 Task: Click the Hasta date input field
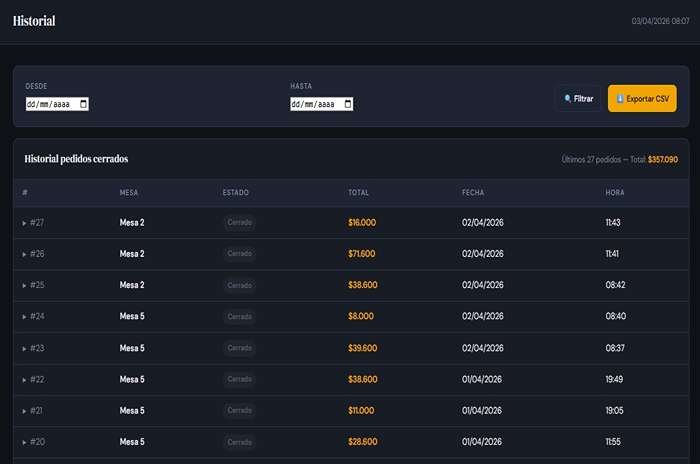pos(315,104)
